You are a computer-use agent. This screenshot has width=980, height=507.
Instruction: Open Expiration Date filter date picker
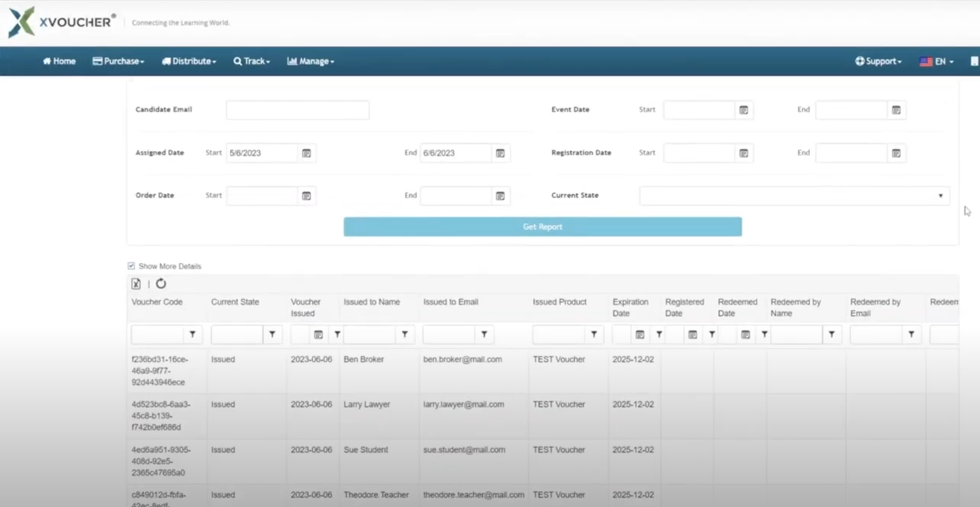tap(640, 334)
